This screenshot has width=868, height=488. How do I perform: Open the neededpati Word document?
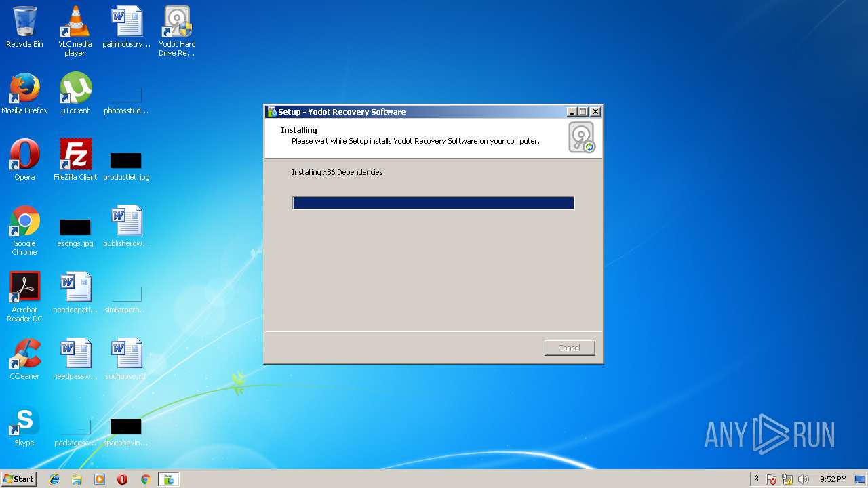(75, 293)
